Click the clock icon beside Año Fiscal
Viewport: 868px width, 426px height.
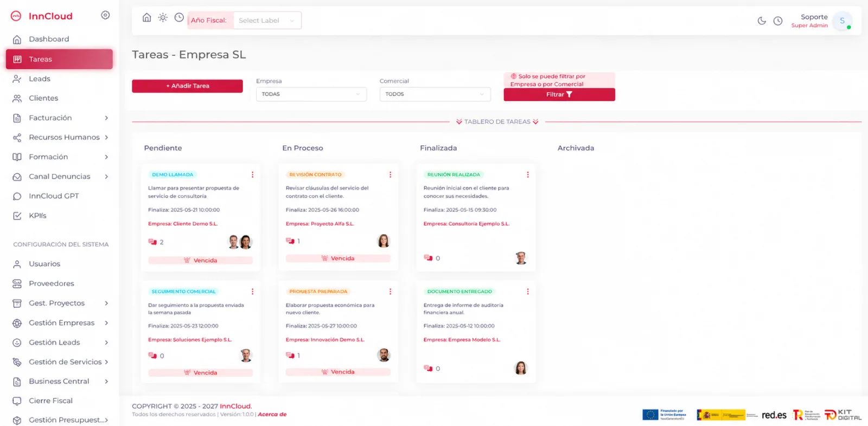179,17
